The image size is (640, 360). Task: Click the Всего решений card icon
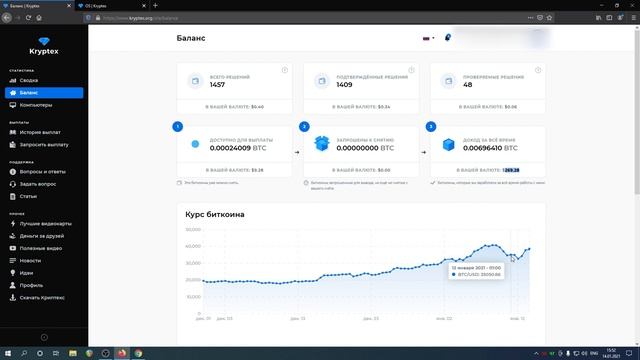tap(195, 81)
